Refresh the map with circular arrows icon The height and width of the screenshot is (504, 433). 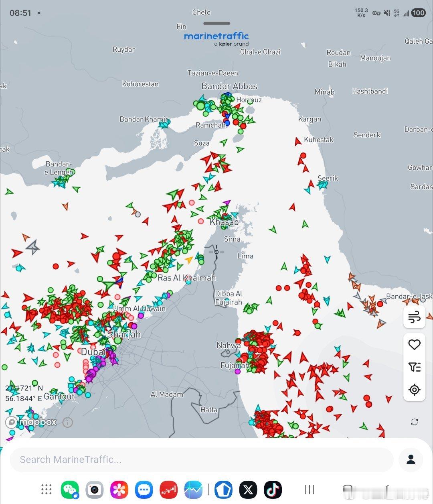[x=415, y=422]
